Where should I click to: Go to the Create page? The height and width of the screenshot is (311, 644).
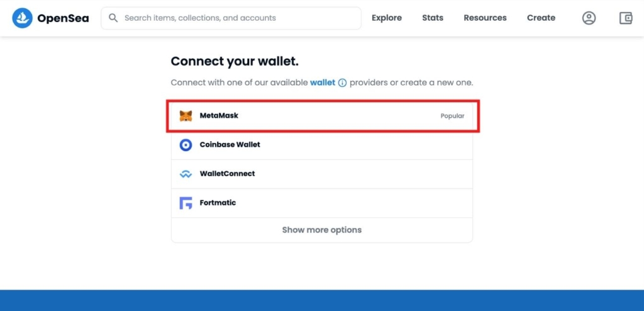coord(541,18)
